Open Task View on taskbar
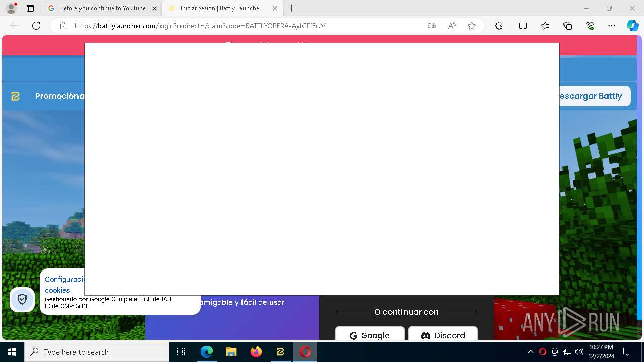Image resolution: width=644 pixels, height=362 pixels. point(181,352)
